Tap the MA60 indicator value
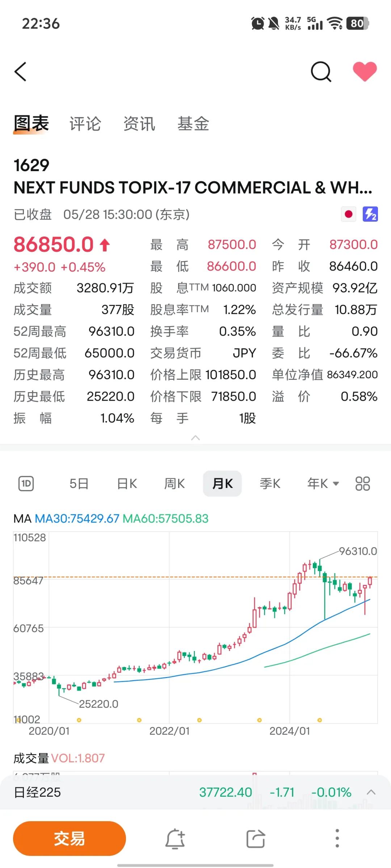391x868 pixels. click(165, 519)
